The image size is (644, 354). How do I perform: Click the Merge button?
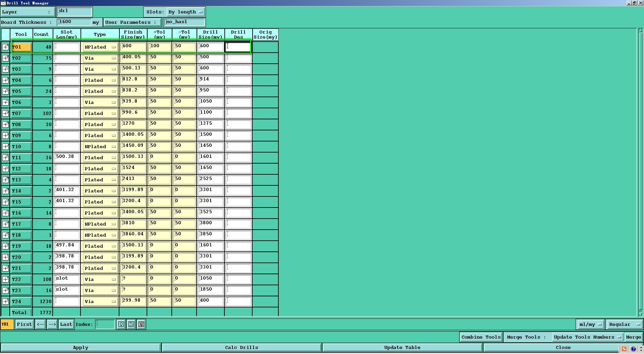633,337
